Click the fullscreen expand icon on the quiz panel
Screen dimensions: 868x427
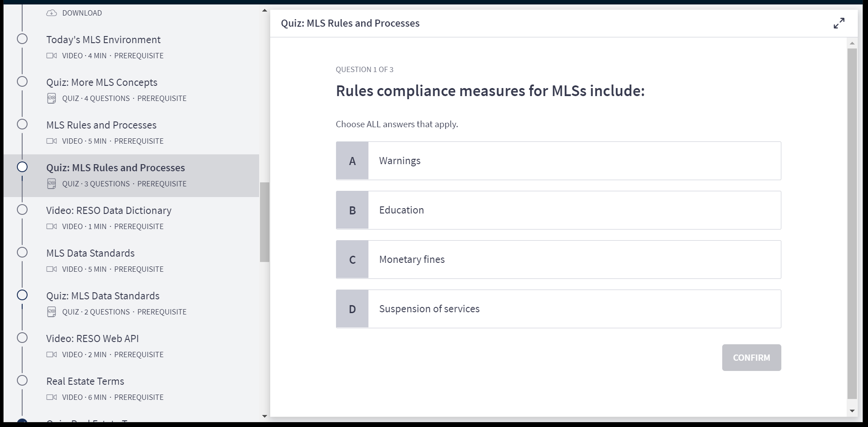pyautogui.click(x=839, y=23)
